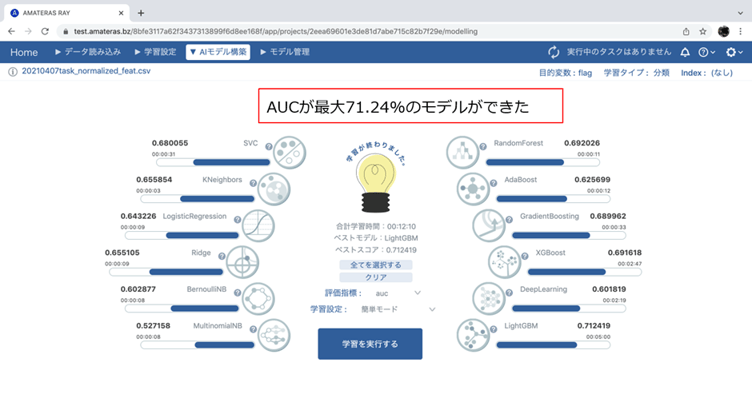752x414 pixels.
Task: Open the 学習設定 簡単モード dropdown
Action: click(x=398, y=309)
